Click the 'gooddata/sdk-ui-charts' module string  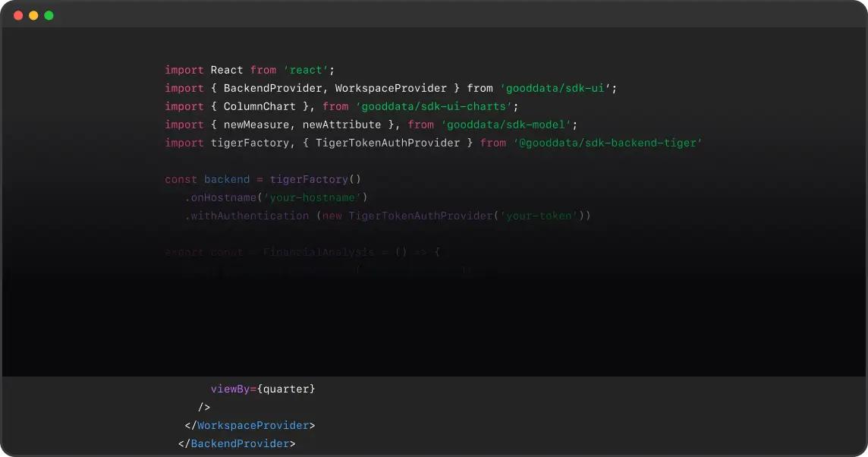point(434,106)
